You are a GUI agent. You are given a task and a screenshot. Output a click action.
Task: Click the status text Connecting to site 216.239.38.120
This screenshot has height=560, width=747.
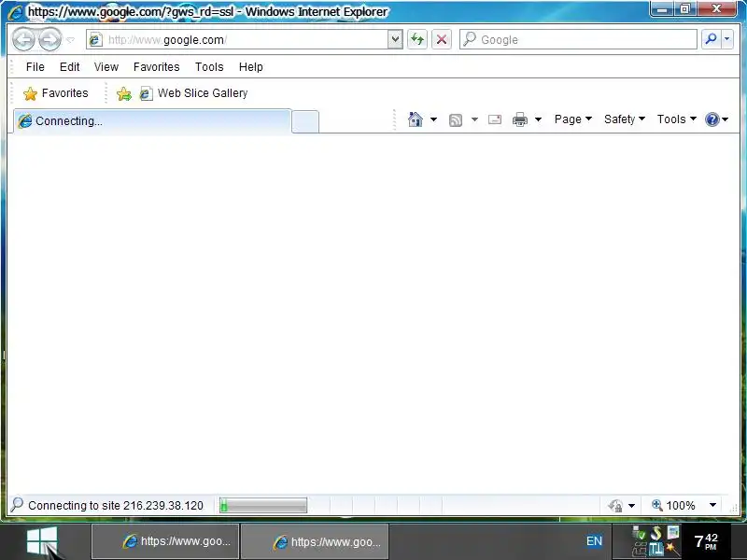[116, 505]
